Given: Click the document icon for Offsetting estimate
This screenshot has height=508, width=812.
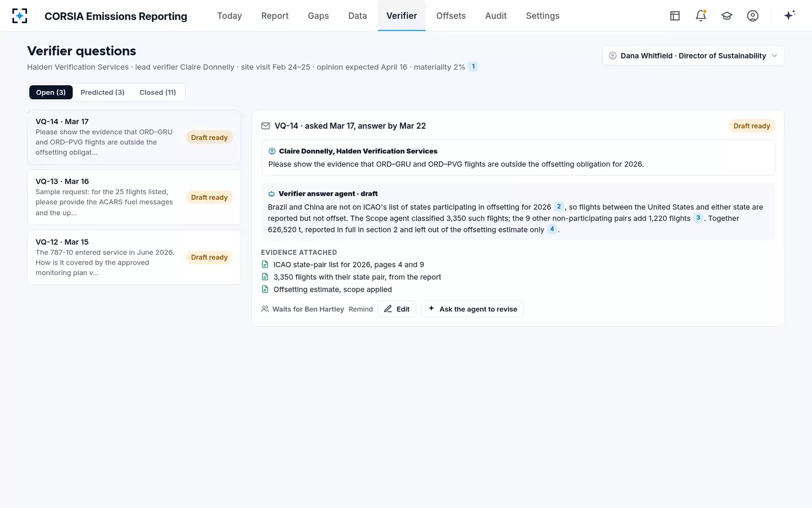Looking at the screenshot, I should point(265,290).
